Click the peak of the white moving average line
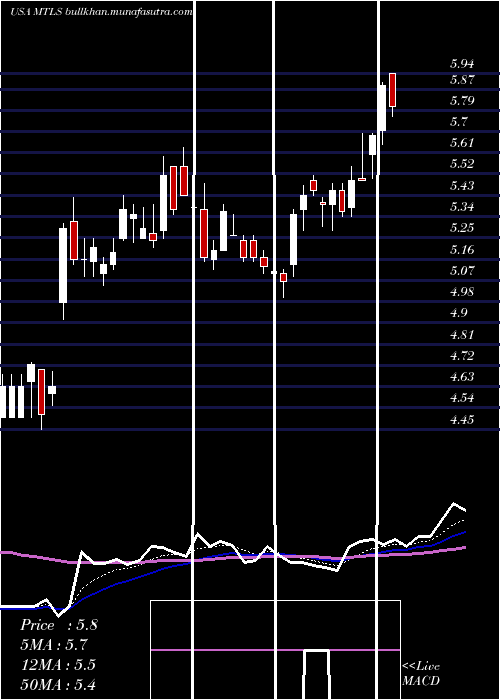500x700 pixels. 454,504
